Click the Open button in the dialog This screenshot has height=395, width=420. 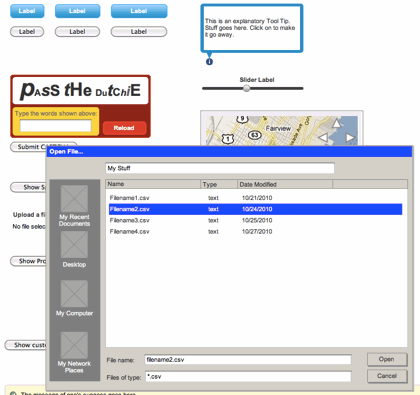(387, 359)
